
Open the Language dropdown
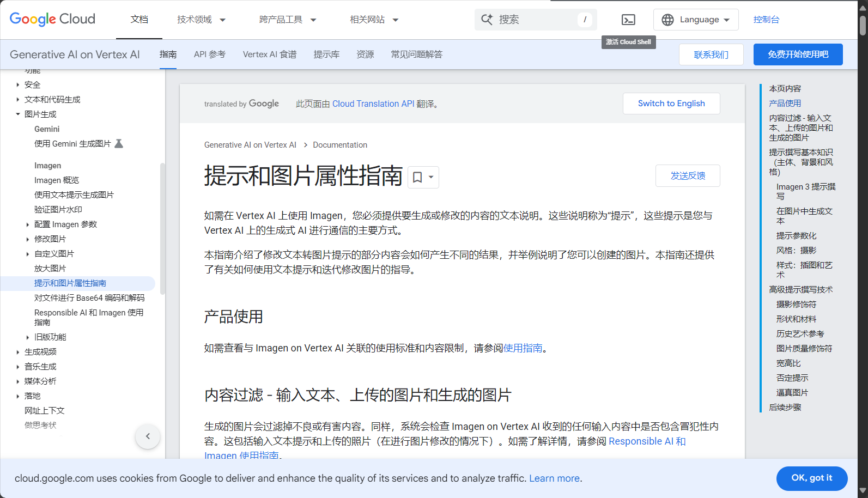696,20
